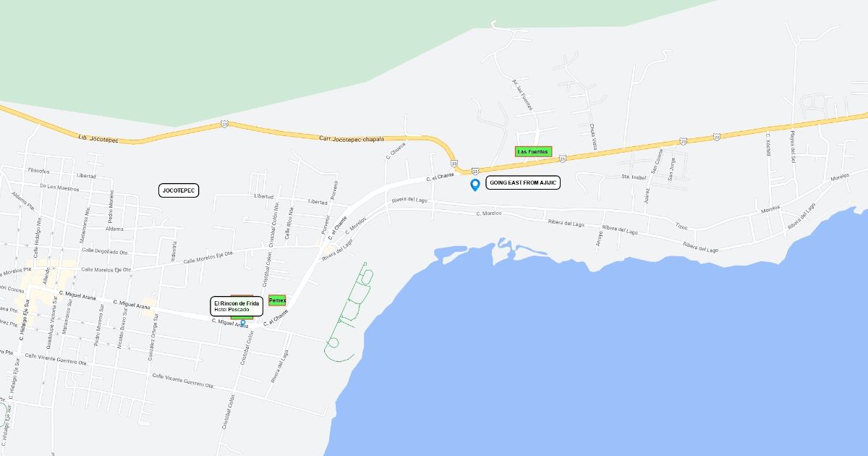The image size is (868, 456).
Task: Select the Calle Degollado Ote. street label
Action: click(106, 250)
